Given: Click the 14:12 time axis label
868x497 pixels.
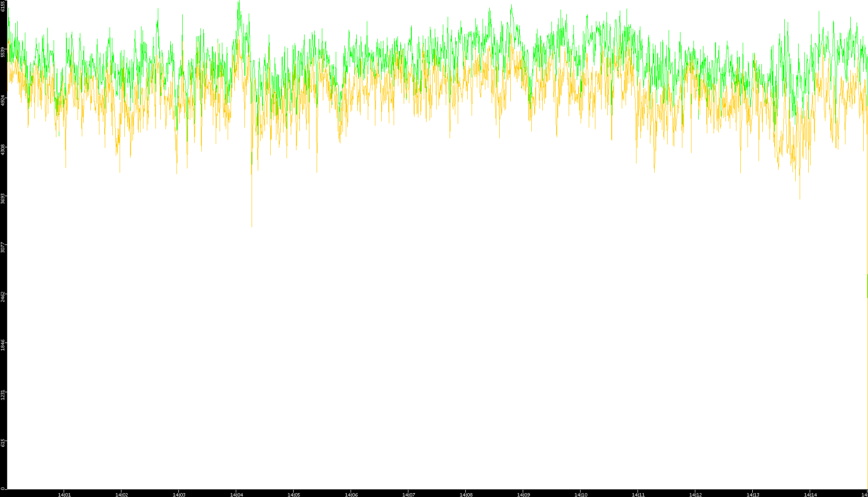Looking at the screenshot, I should click(695, 495).
